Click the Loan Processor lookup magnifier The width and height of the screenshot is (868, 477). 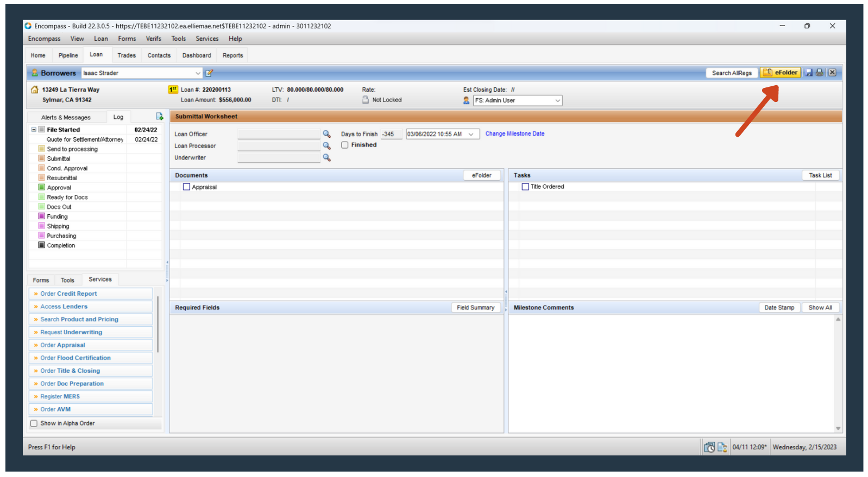coord(326,146)
